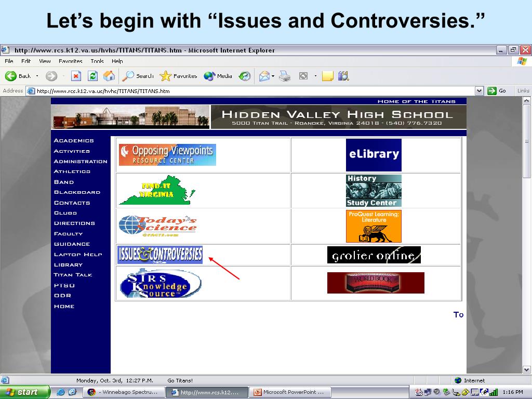Click Hidden Valley High School banner
The height and width of the screenshot is (399, 532).
(x=339, y=117)
